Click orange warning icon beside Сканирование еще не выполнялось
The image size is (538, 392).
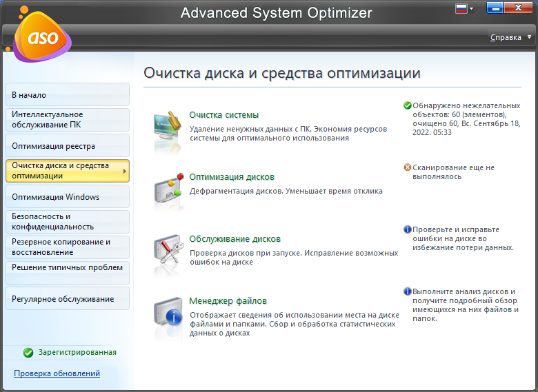pyautogui.click(x=407, y=167)
